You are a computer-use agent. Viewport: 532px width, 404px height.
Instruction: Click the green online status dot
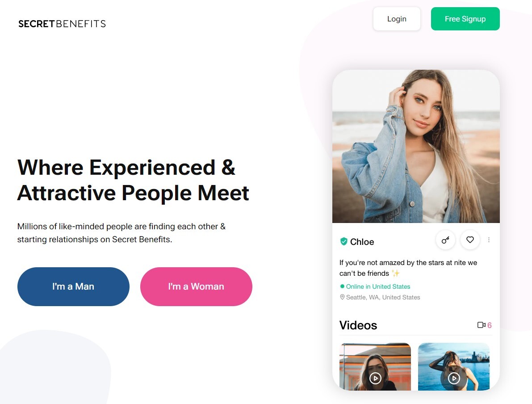[x=342, y=286]
